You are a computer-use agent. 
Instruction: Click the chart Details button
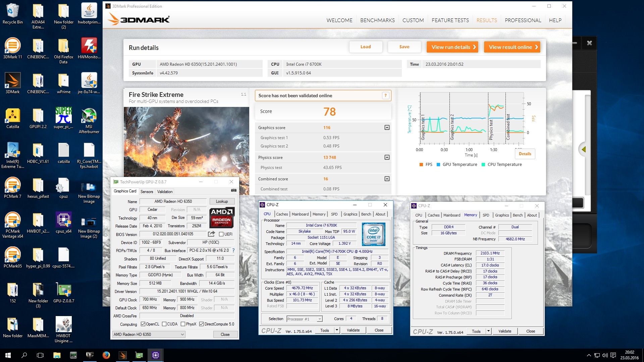(x=525, y=154)
